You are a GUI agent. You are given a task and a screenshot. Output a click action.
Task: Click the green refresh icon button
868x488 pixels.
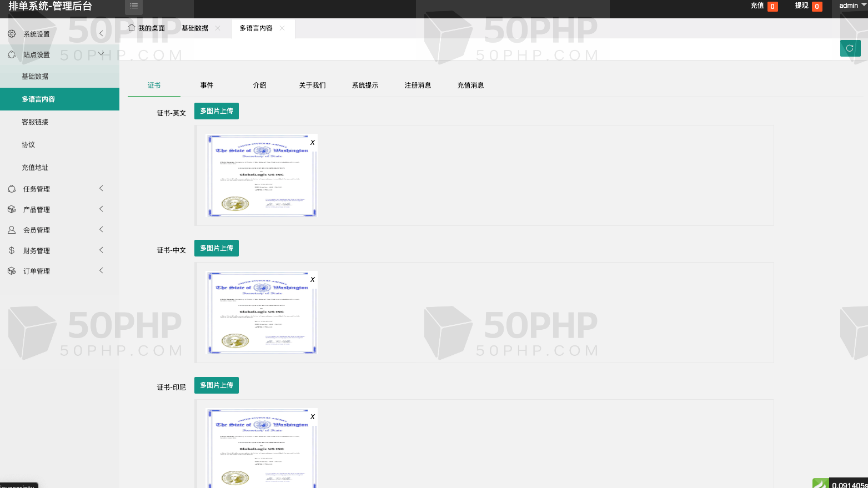pyautogui.click(x=850, y=48)
